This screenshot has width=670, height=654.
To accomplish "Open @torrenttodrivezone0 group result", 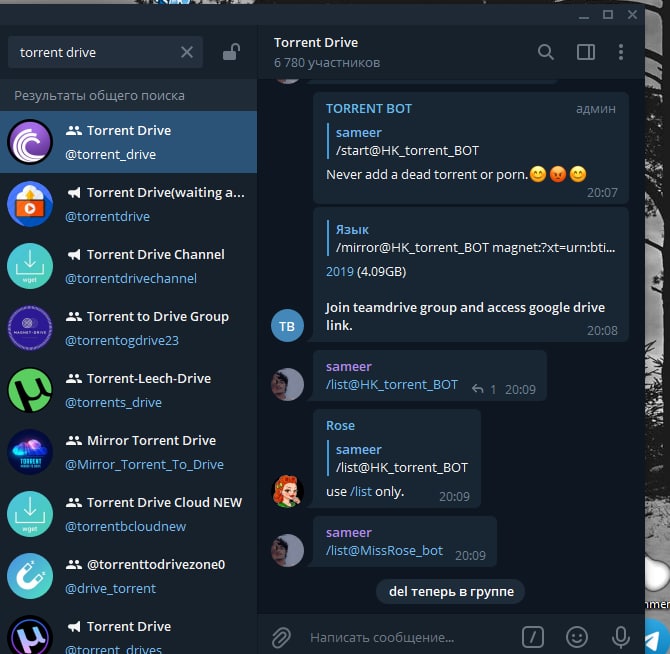I will coord(128,576).
